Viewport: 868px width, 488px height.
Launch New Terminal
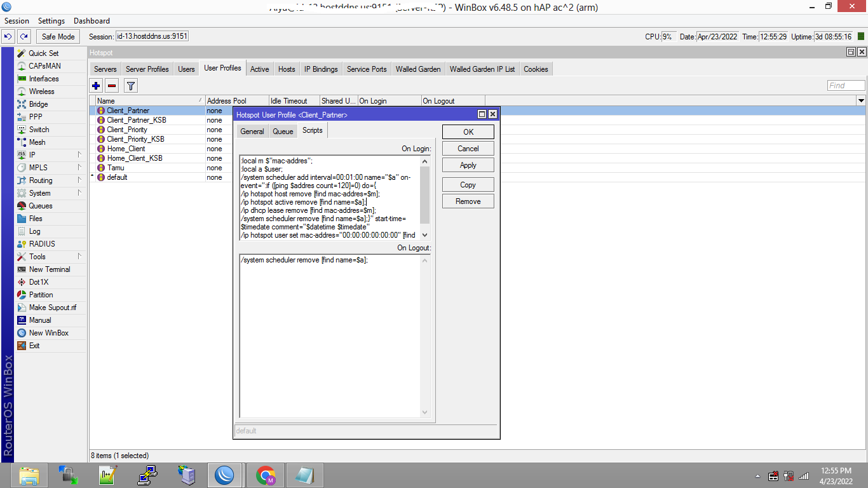click(50, 269)
